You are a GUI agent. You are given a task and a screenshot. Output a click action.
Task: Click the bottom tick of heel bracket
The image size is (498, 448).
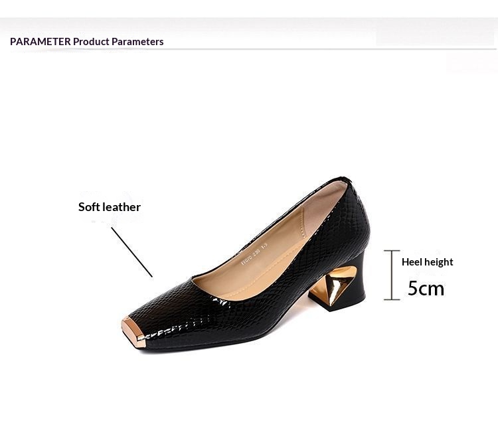click(392, 299)
